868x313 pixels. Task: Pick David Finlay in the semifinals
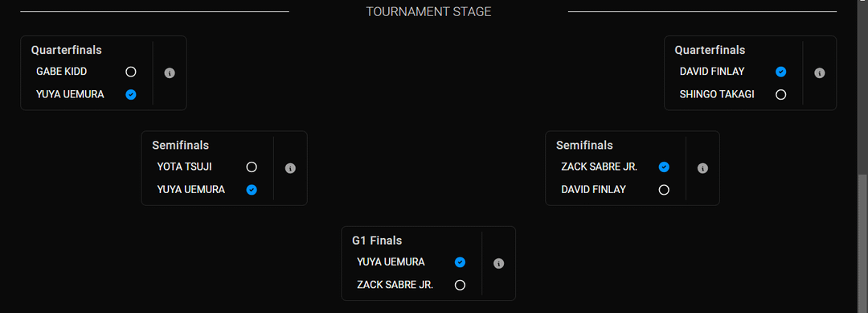point(664,189)
